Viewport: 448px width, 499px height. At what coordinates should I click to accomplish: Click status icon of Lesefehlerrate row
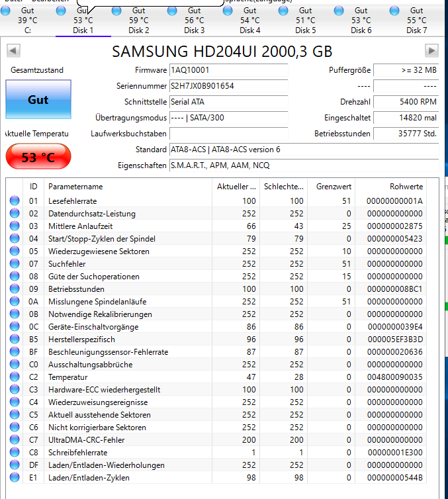(15, 201)
